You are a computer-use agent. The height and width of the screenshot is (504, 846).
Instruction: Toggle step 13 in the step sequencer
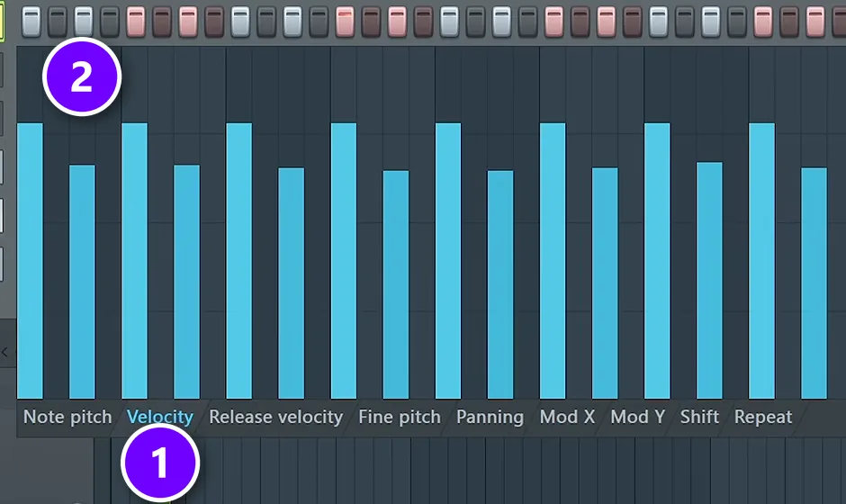click(x=346, y=22)
